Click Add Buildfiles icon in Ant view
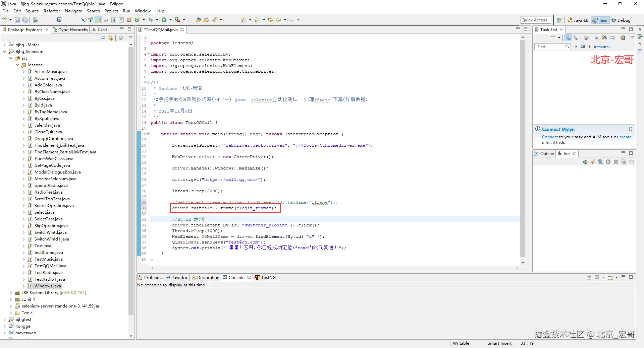Screen dimensions: 644x348 (x=585, y=162)
